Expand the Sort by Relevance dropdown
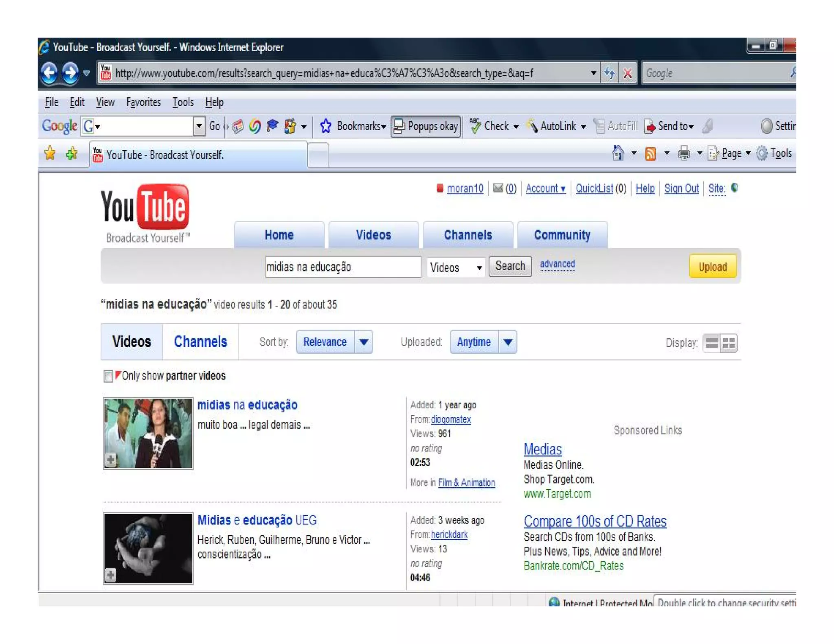This screenshot has width=834, height=644. coord(364,342)
